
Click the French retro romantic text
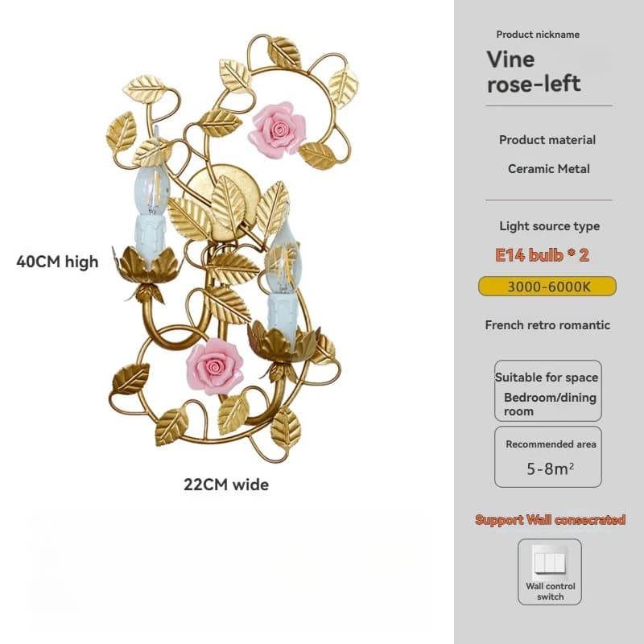coord(547,325)
